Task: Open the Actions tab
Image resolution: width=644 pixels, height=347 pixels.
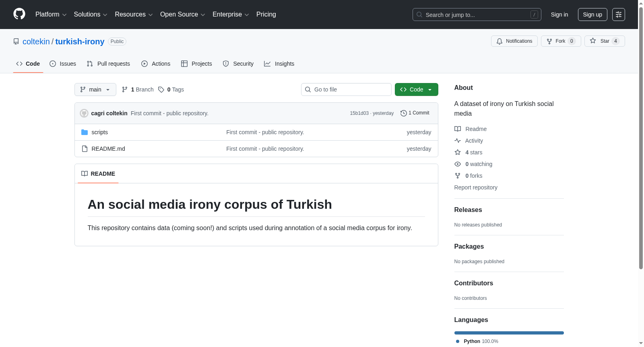Action: [x=156, y=64]
